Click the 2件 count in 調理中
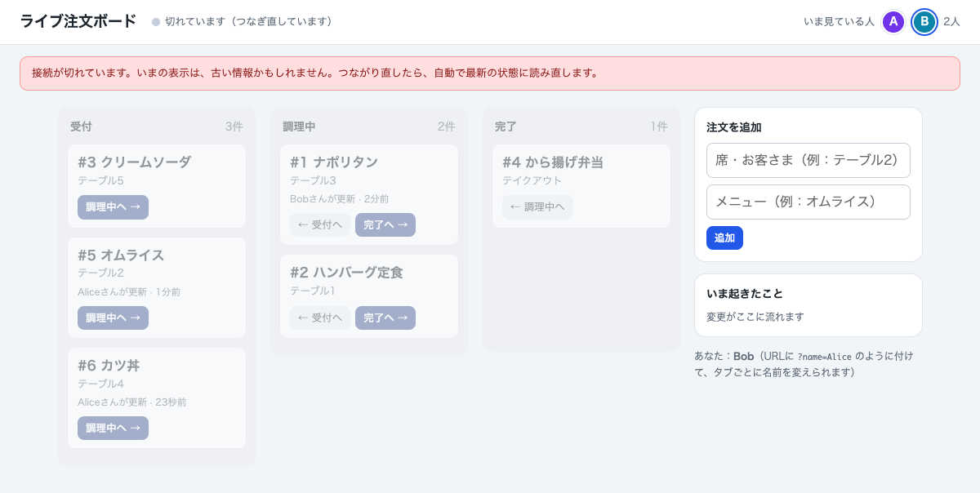Viewport: 980px width, 493px height. click(x=447, y=127)
